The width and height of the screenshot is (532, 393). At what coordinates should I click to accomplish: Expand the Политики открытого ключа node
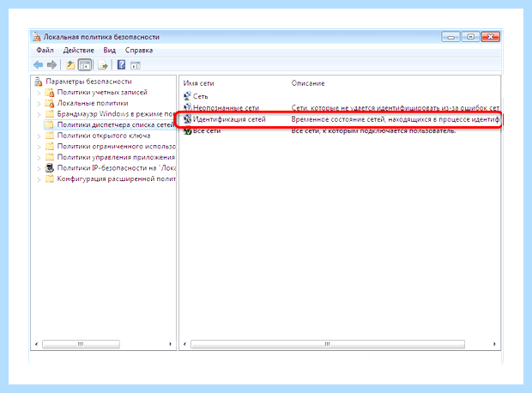pos(39,136)
